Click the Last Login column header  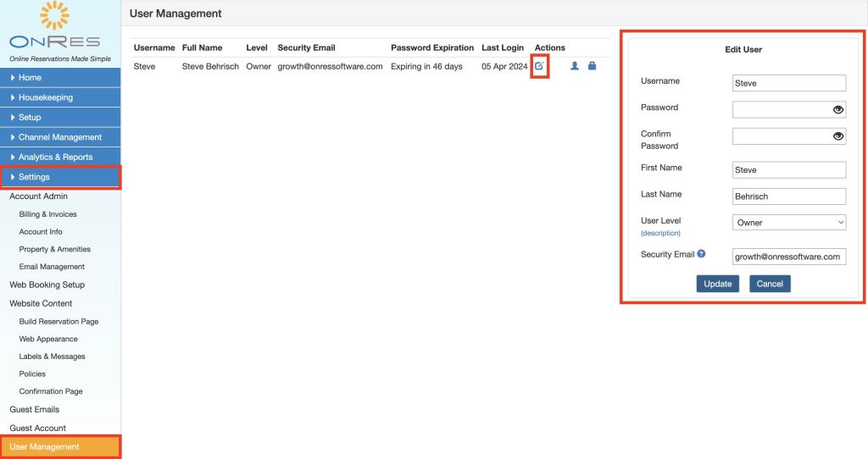[503, 47]
